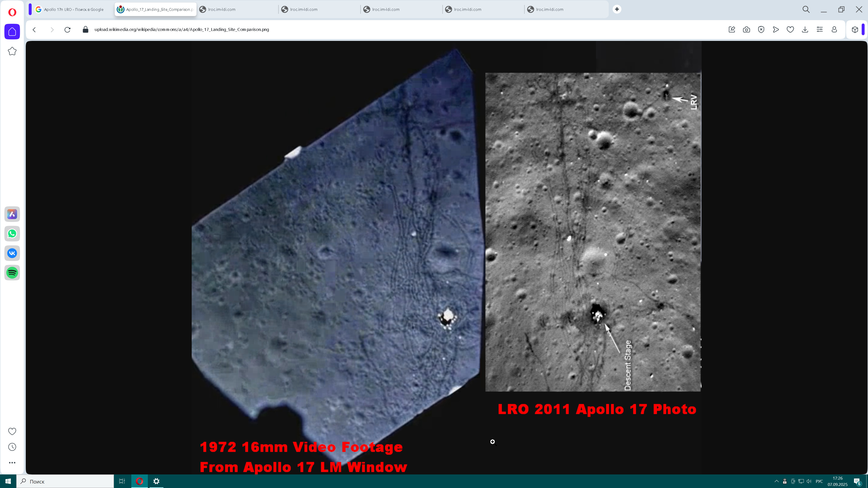Viewport: 868px width, 488px height.
Task: Switch input language РУС indicator
Action: pos(819,481)
